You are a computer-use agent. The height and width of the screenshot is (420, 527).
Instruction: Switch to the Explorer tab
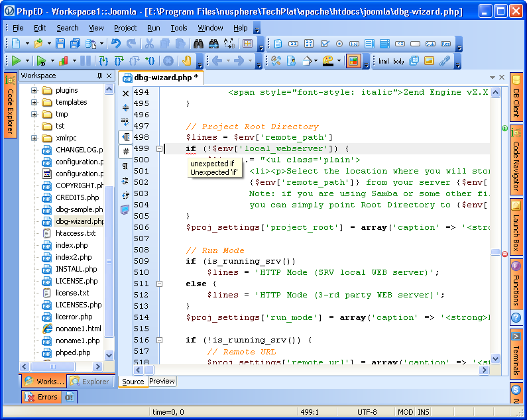[x=90, y=382]
